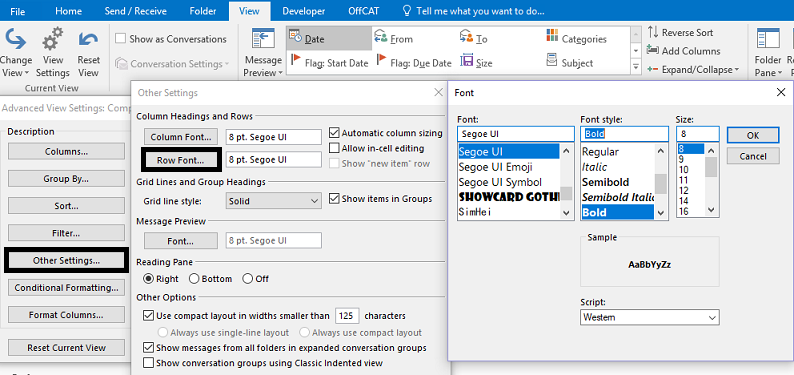Image resolution: width=794 pixels, height=375 pixels.
Task: Open the Grid line style dropdown
Action: 273,201
